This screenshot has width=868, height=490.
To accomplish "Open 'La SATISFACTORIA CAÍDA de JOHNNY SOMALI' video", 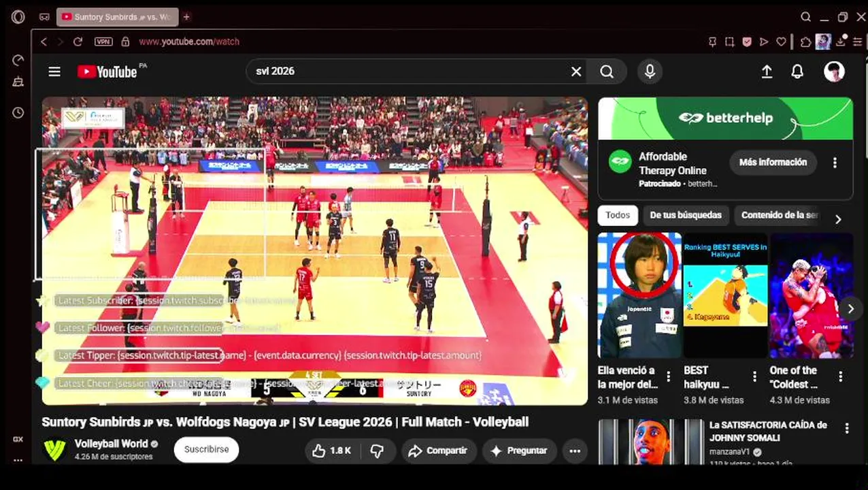I will 768,431.
